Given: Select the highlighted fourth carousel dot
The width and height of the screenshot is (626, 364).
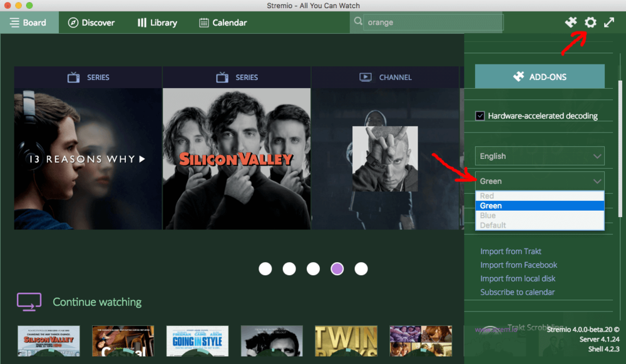Looking at the screenshot, I should [337, 269].
